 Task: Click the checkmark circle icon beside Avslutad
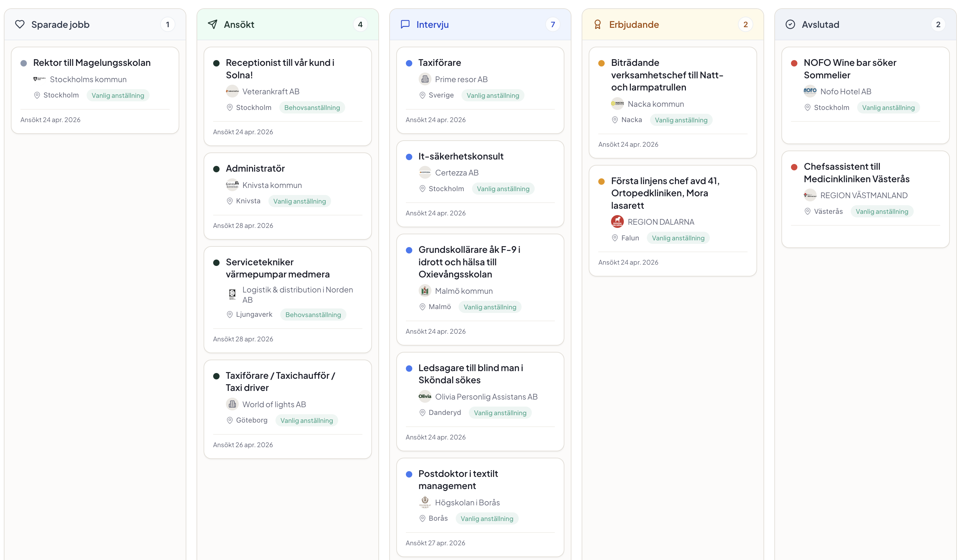791,25
